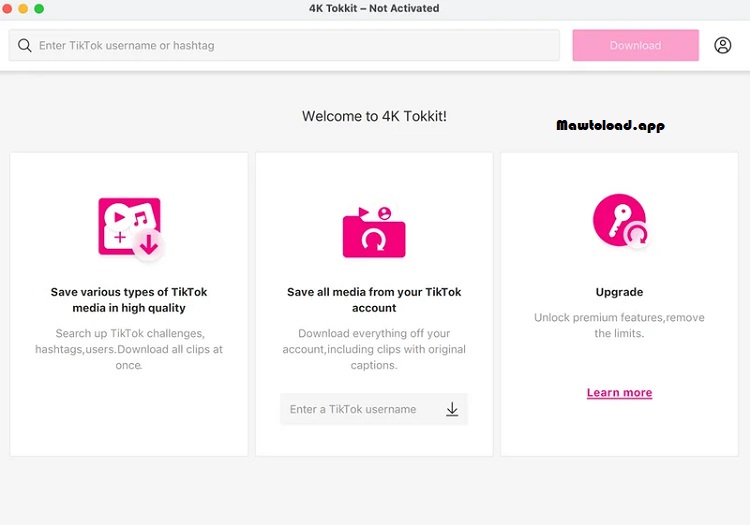
Task: Click the account backup folder icon
Action: coord(374,232)
